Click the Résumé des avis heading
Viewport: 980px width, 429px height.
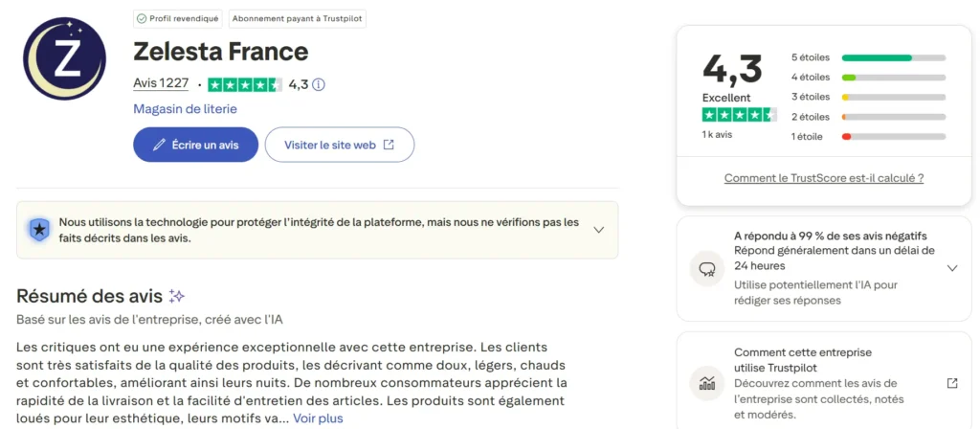pyautogui.click(x=89, y=296)
